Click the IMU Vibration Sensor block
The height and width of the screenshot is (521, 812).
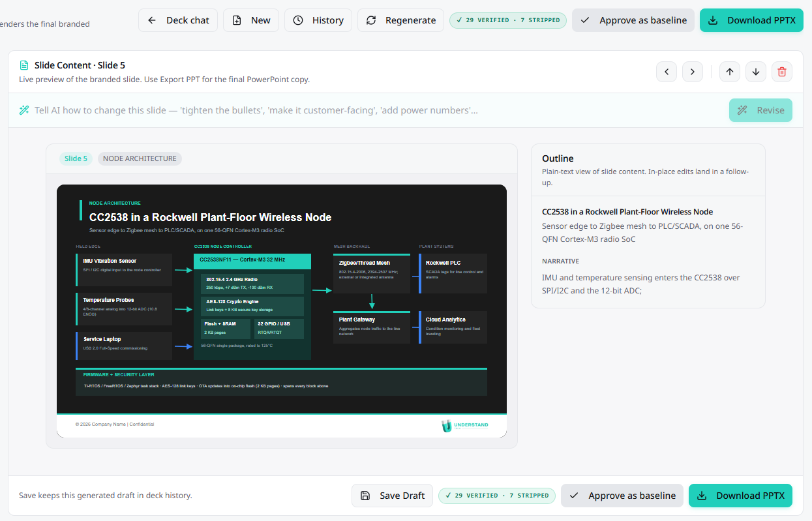(124, 269)
